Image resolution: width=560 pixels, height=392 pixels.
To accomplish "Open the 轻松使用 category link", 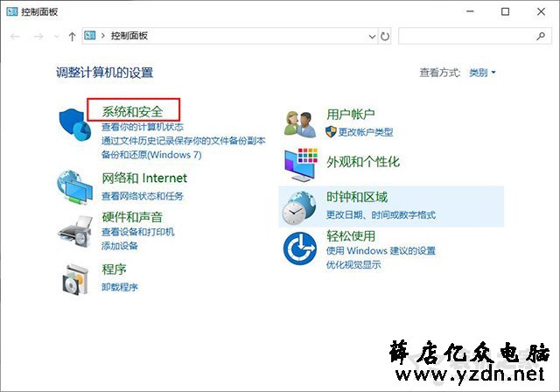I will tap(351, 236).
